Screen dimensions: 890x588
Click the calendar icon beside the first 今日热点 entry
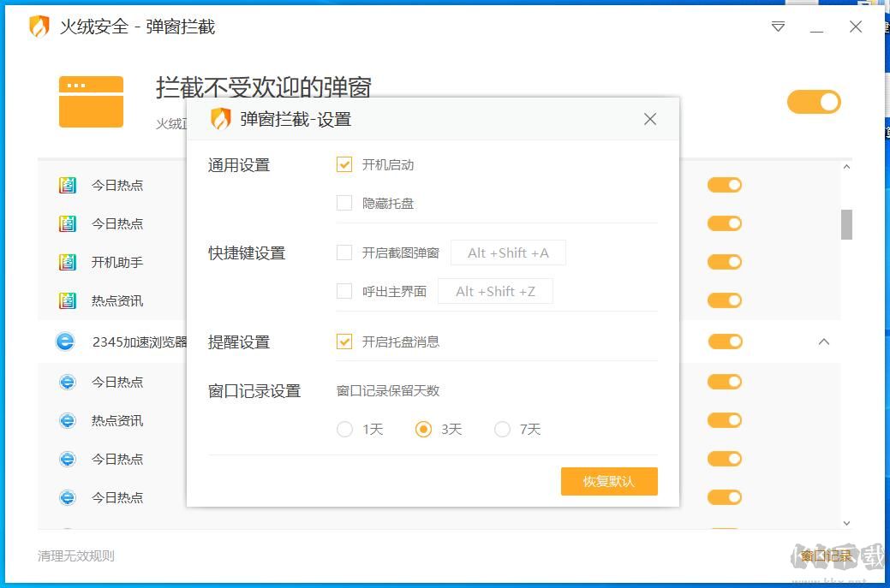(x=67, y=184)
